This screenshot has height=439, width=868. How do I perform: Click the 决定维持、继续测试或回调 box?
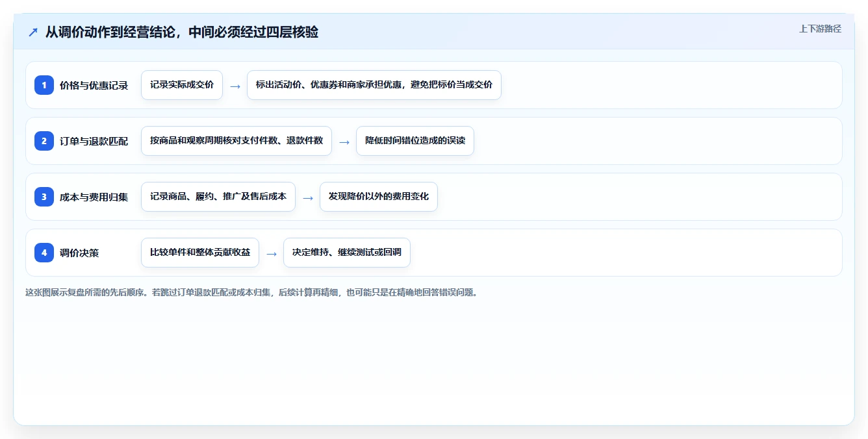(347, 253)
